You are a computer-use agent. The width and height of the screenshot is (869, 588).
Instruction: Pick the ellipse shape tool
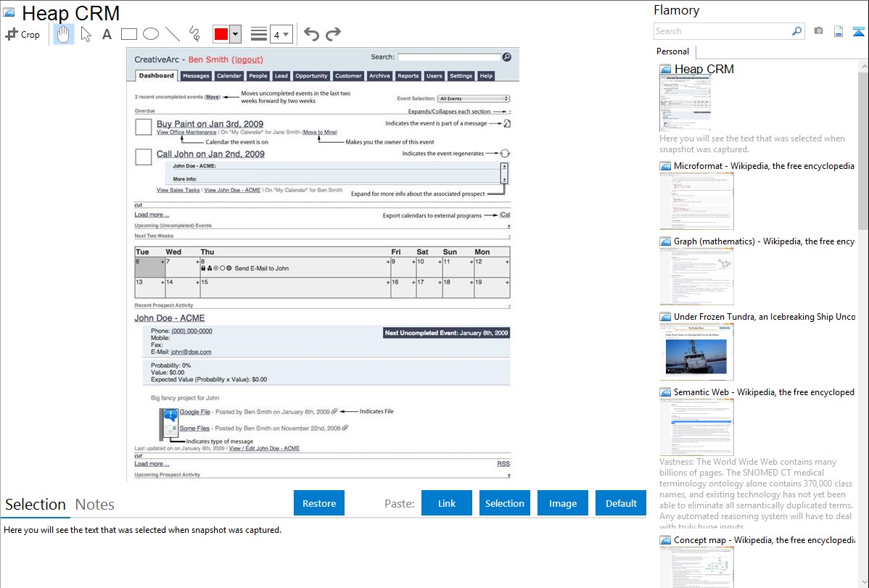tap(151, 34)
